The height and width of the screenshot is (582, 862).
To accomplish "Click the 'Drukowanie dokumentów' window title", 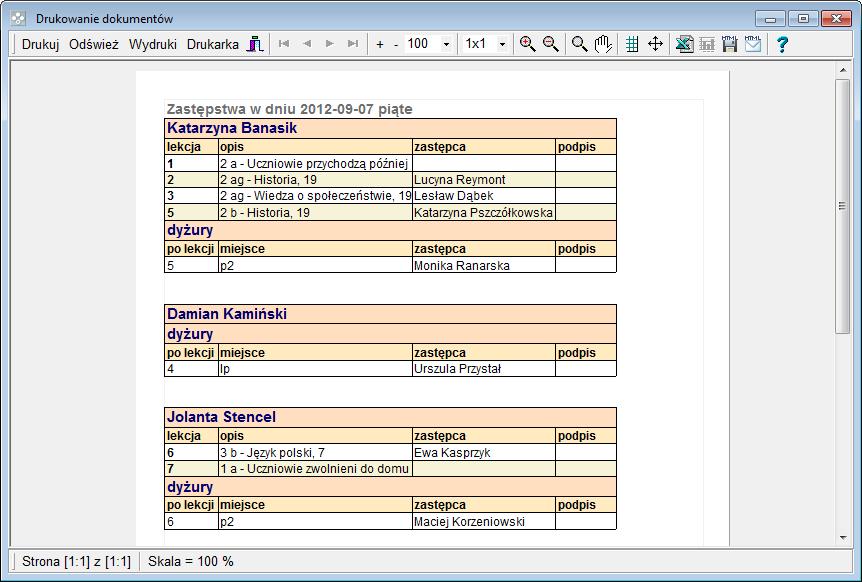I will 104,19.
